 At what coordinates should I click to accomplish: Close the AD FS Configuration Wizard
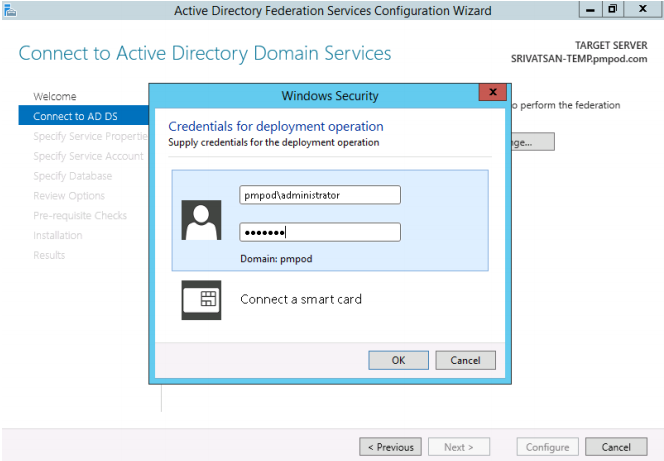pos(642,9)
